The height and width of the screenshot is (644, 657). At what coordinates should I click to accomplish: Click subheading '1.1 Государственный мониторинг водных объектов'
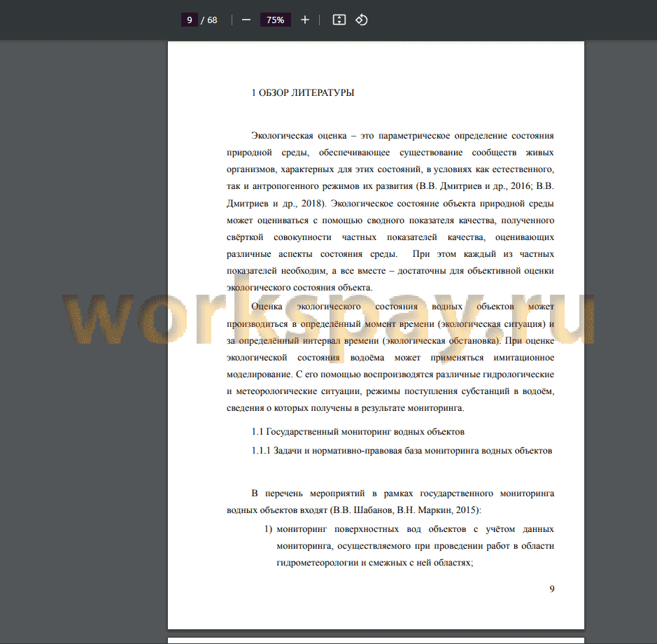click(x=358, y=432)
